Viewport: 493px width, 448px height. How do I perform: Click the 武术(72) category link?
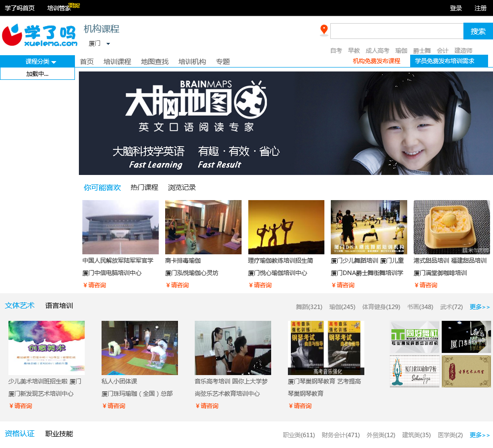click(x=452, y=307)
